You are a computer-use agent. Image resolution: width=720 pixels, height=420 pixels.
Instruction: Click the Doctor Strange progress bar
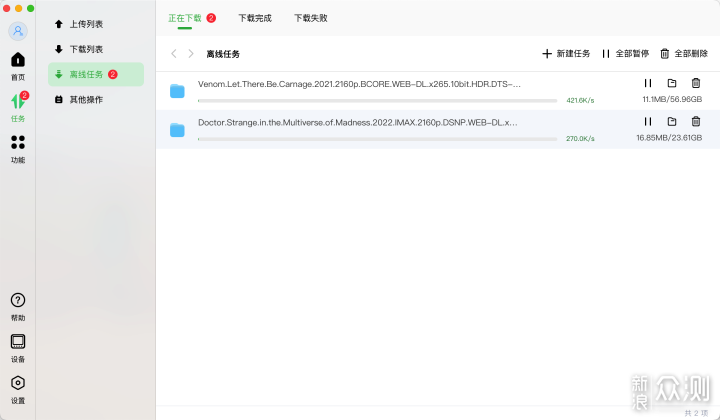pos(377,139)
